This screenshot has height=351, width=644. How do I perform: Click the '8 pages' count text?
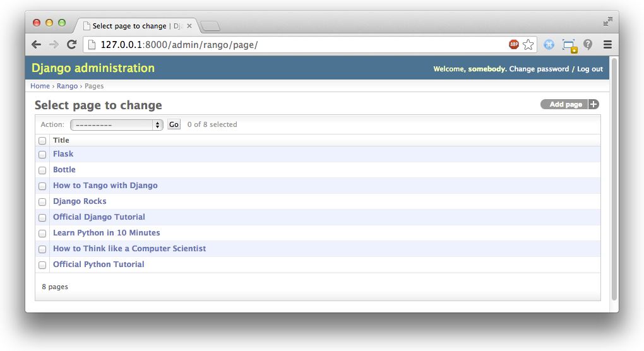tap(55, 287)
